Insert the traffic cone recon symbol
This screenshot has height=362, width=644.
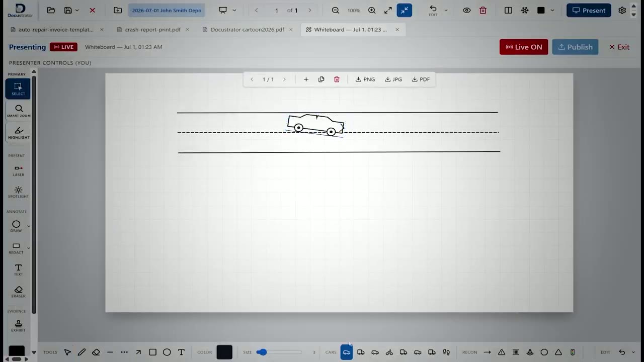click(530, 352)
